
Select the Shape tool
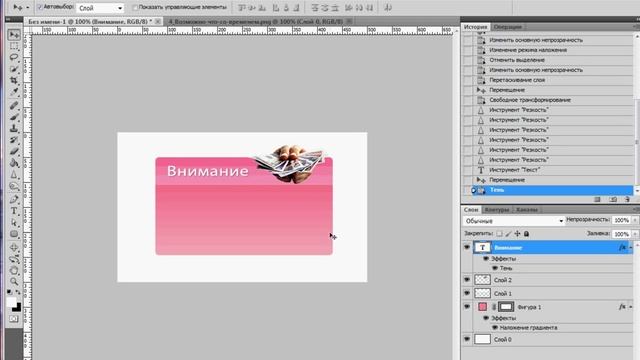pyautogui.click(x=14, y=234)
